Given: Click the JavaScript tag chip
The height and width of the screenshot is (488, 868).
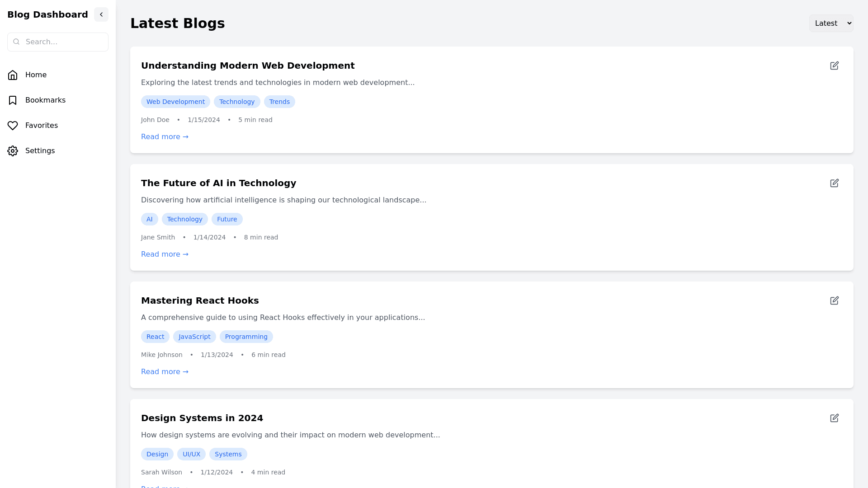Looking at the screenshot, I should pyautogui.click(x=194, y=337).
